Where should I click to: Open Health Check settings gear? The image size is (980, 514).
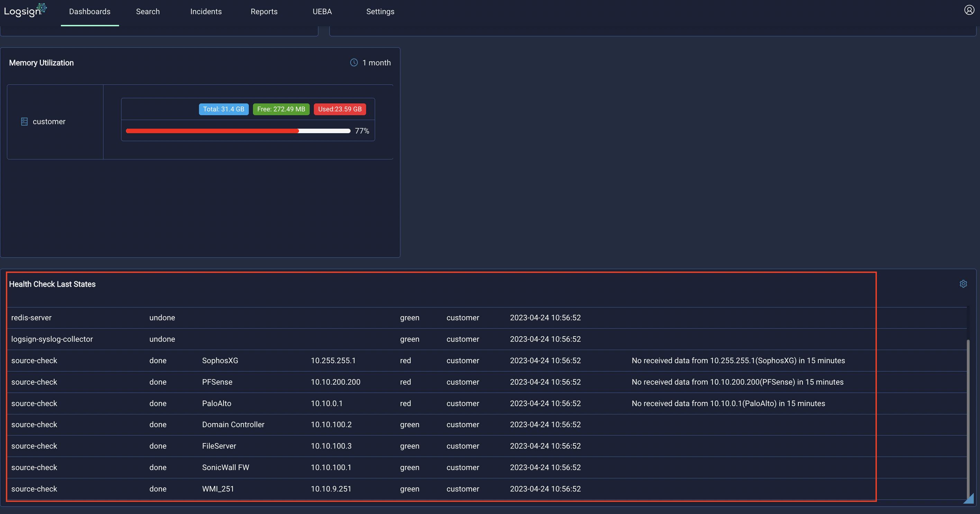click(963, 284)
